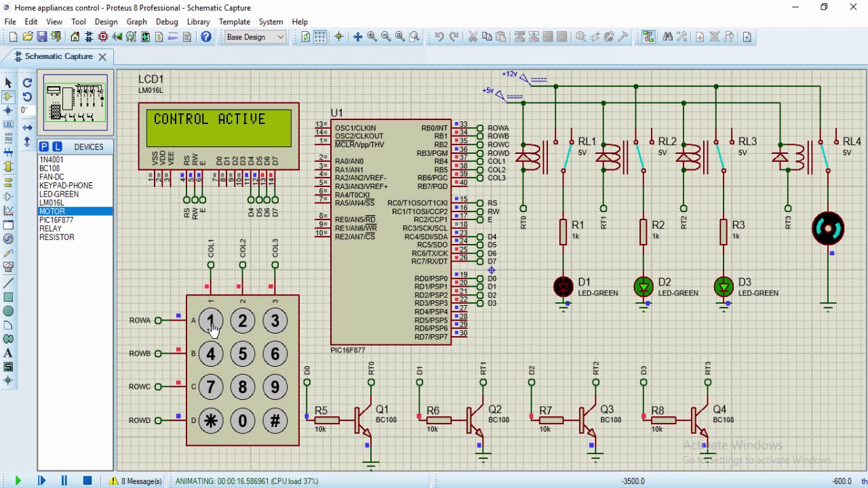868x488 pixels.
Task: Click the overview schematic thumbnail
Action: click(75, 102)
